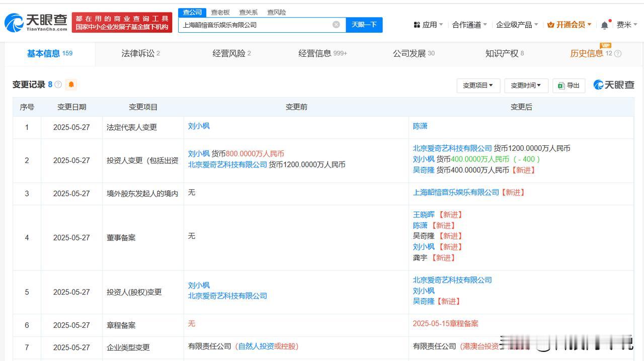The height and width of the screenshot is (361, 644).
Task: Clear the search box with the X icon
Action: [x=336, y=25]
